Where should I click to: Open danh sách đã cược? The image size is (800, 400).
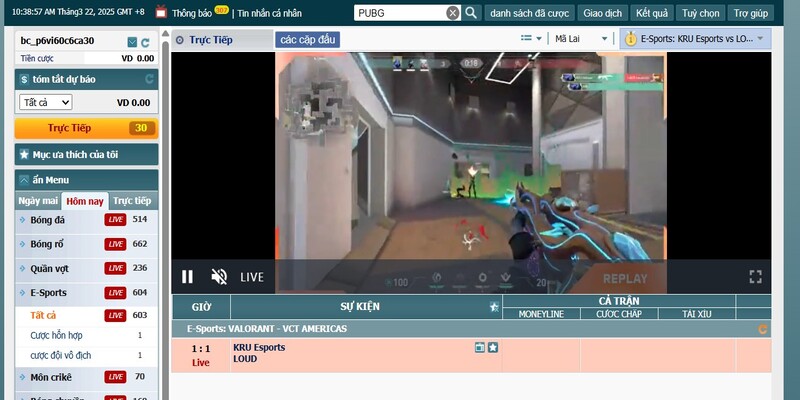(530, 13)
